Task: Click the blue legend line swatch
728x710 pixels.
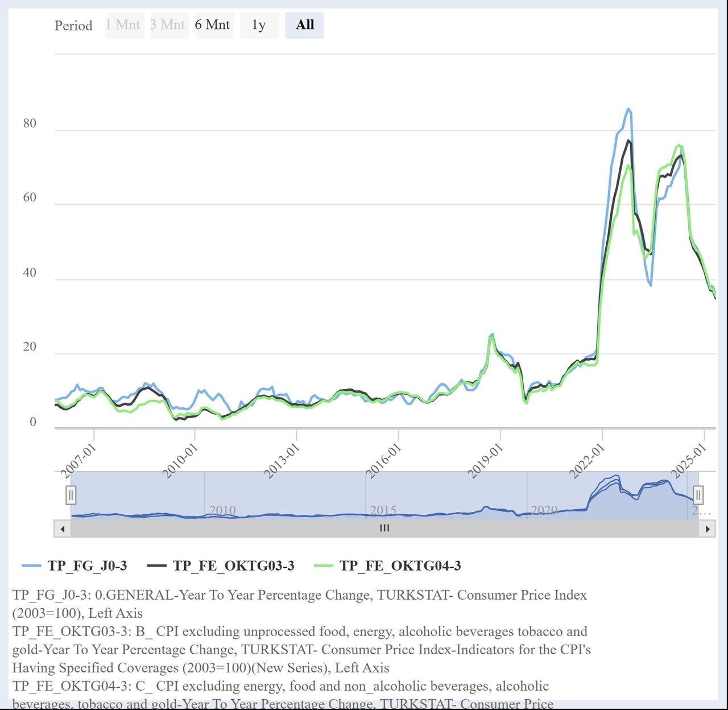Action: pyautogui.click(x=32, y=565)
